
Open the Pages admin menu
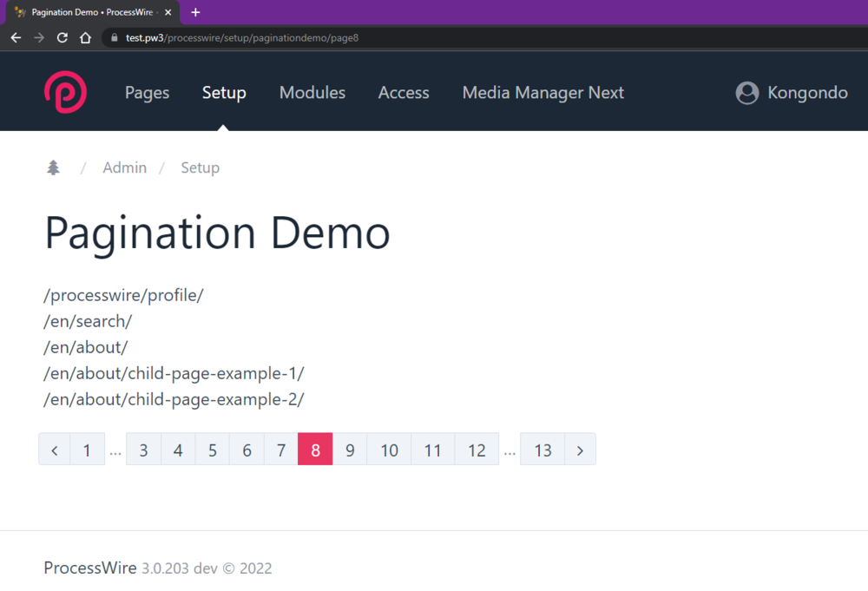(147, 92)
